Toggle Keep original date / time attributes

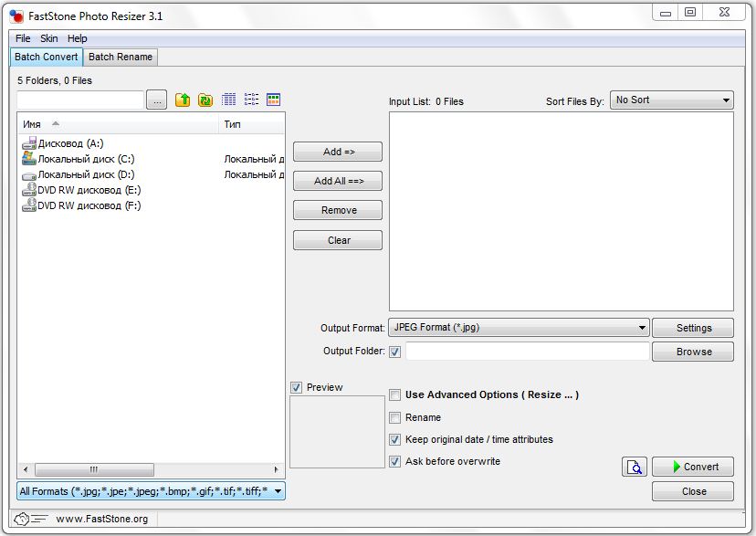pyautogui.click(x=394, y=439)
